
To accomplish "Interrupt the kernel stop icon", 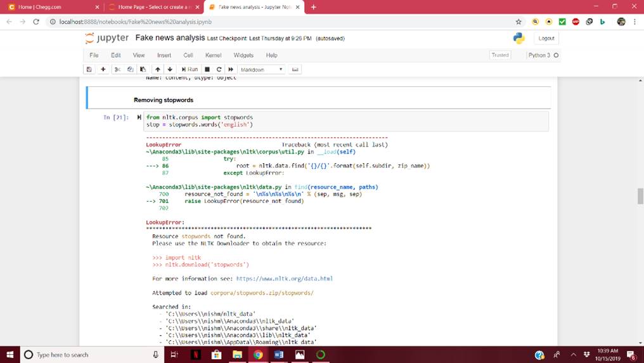I will click(207, 69).
